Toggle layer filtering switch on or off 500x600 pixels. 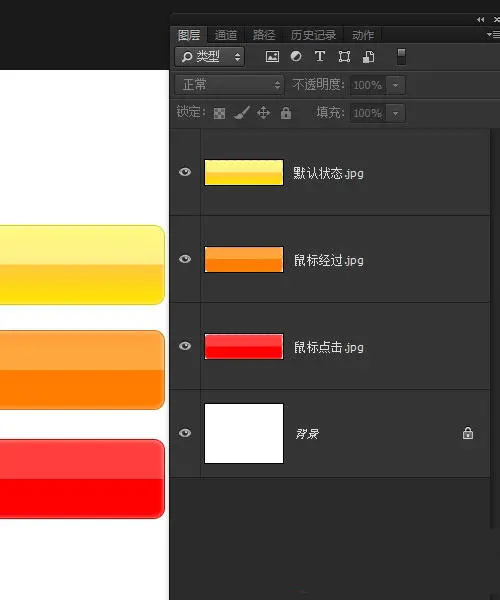tap(401, 57)
